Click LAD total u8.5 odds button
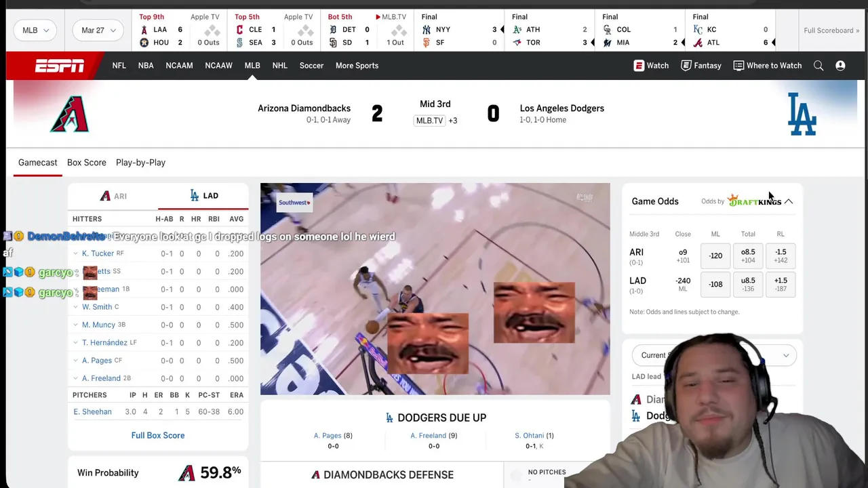 pyautogui.click(x=748, y=285)
